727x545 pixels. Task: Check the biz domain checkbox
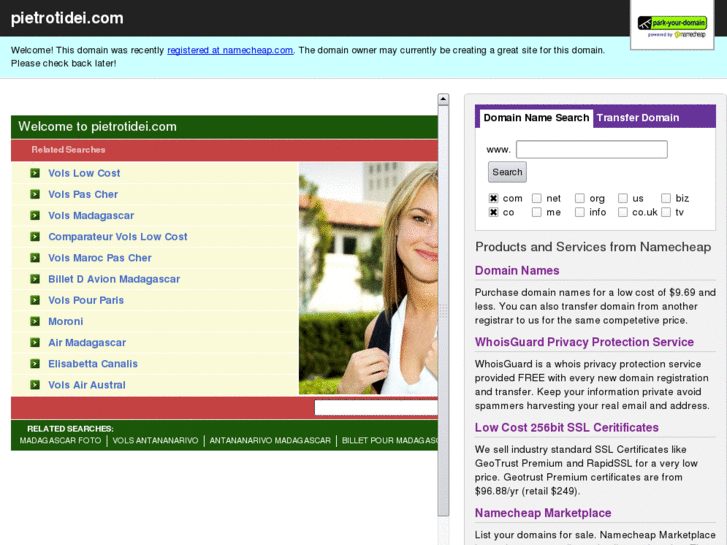point(666,198)
